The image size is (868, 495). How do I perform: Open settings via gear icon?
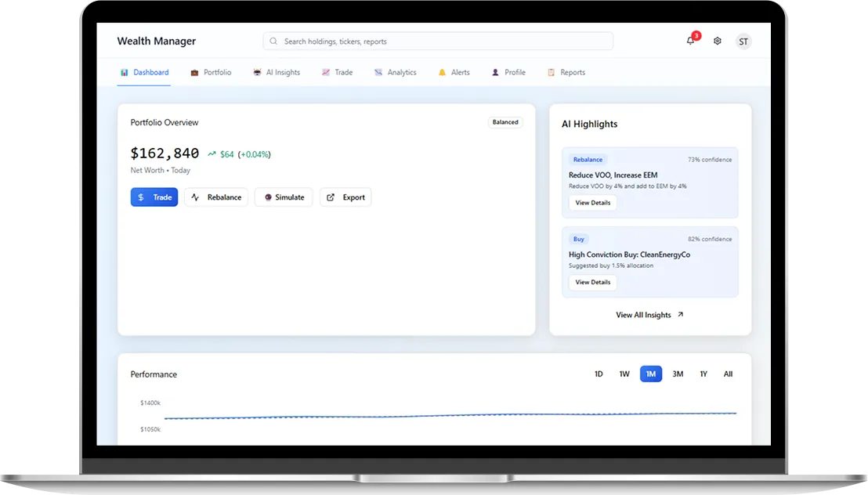(x=718, y=41)
